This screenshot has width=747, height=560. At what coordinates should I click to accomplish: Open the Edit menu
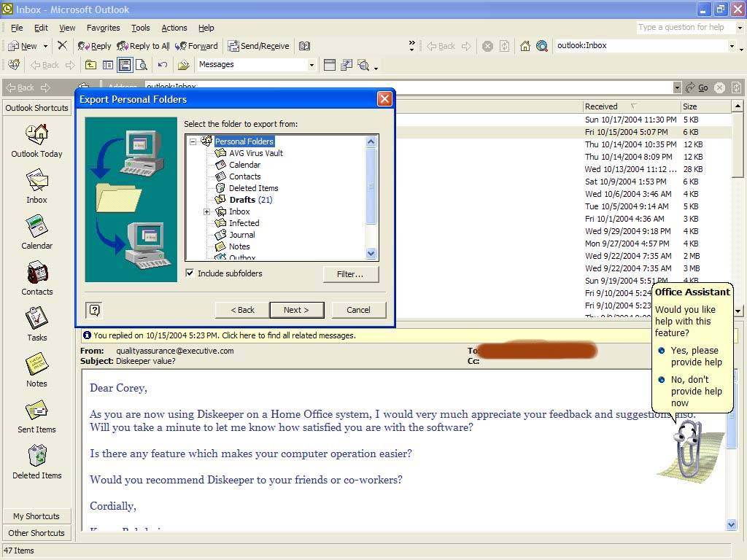click(41, 28)
